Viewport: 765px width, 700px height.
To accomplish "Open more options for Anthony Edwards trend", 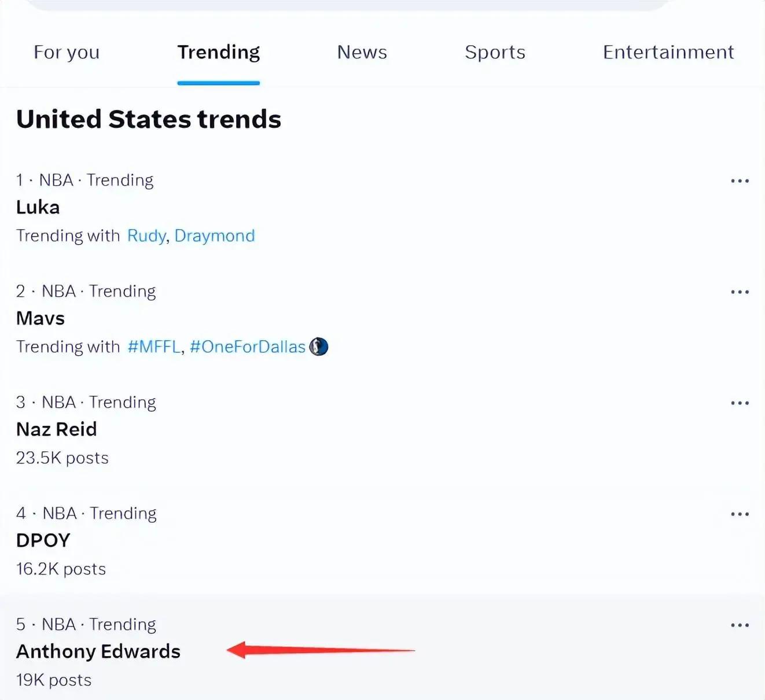I will coord(740,625).
